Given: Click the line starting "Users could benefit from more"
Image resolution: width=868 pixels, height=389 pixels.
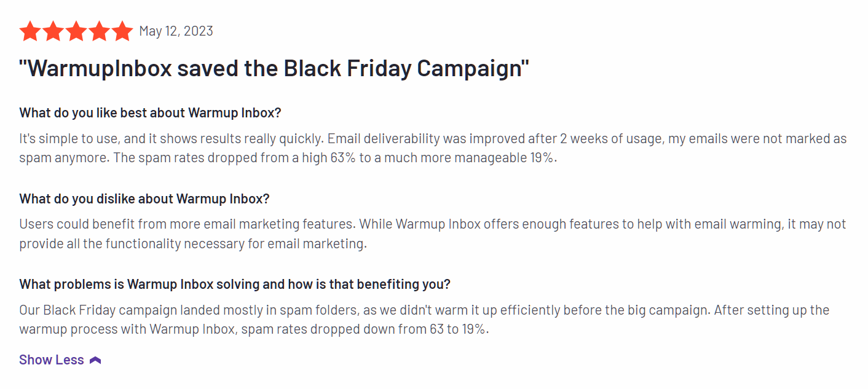Looking at the screenshot, I should coord(433,224).
